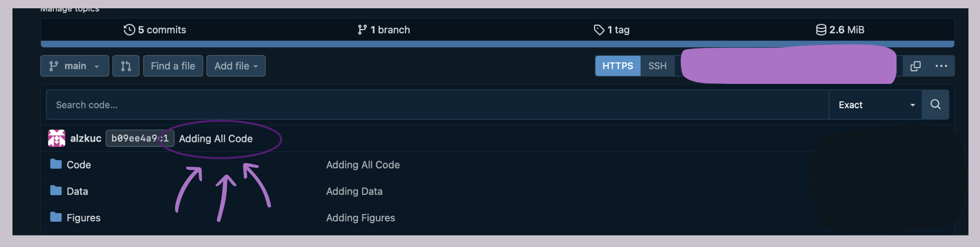Screen dimensions: 980x247
Task: Click the blue language statistics bar
Action: click(x=497, y=44)
